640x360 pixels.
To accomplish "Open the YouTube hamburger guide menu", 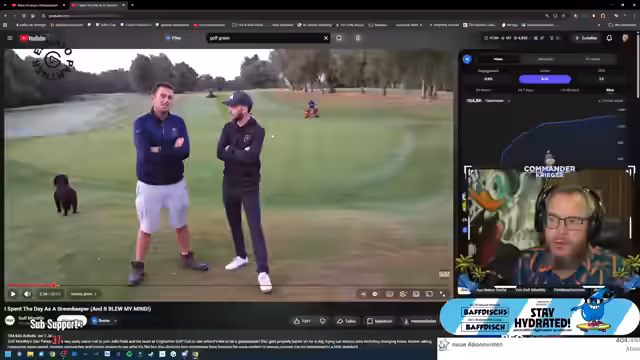I will 10,38.
